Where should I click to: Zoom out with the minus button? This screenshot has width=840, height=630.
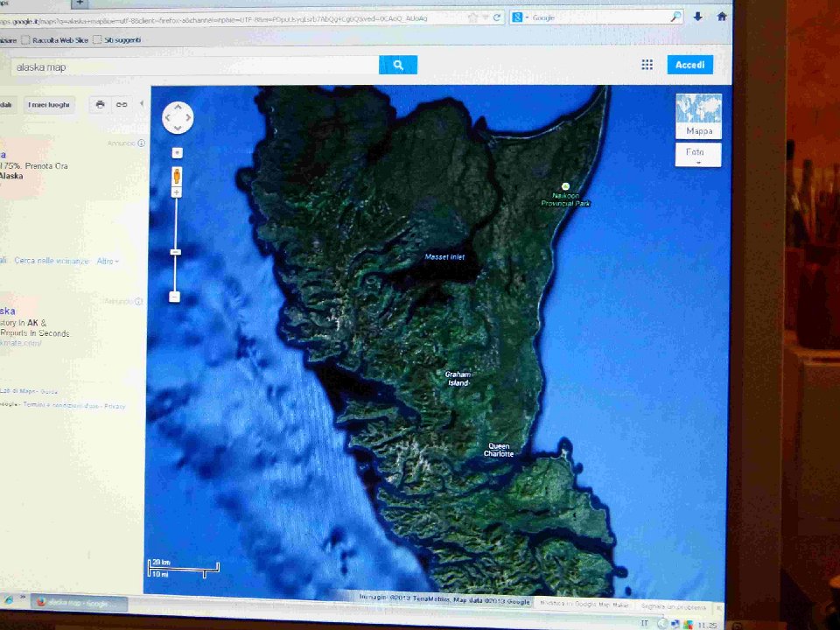point(175,297)
